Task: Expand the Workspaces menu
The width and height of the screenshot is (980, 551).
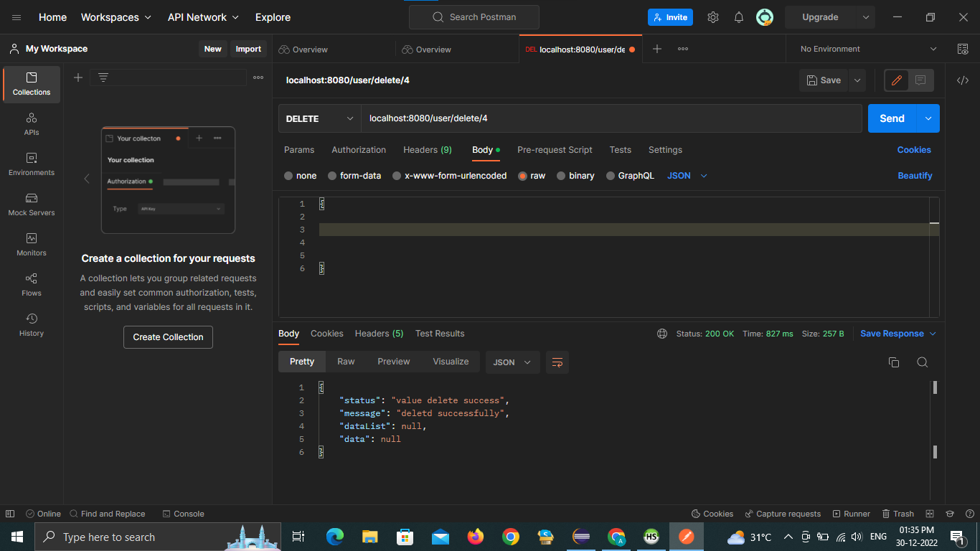Action: pyautogui.click(x=116, y=17)
